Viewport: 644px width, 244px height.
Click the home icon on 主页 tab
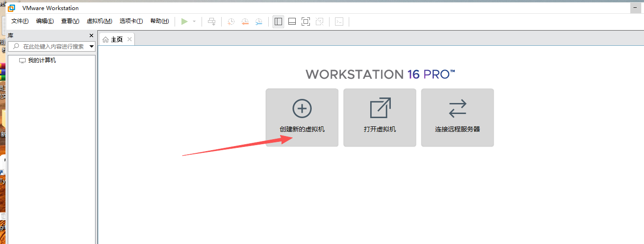[x=106, y=40]
